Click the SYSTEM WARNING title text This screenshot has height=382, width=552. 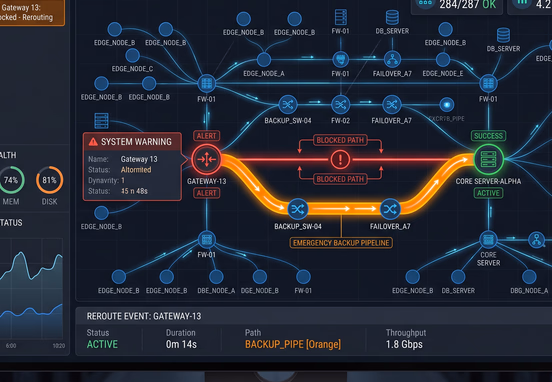pos(136,142)
